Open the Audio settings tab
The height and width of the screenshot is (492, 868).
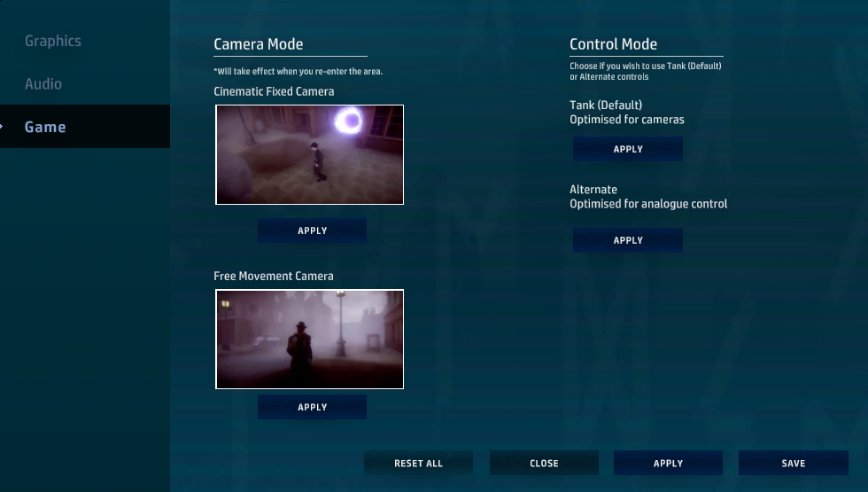pyautogui.click(x=43, y=84)
